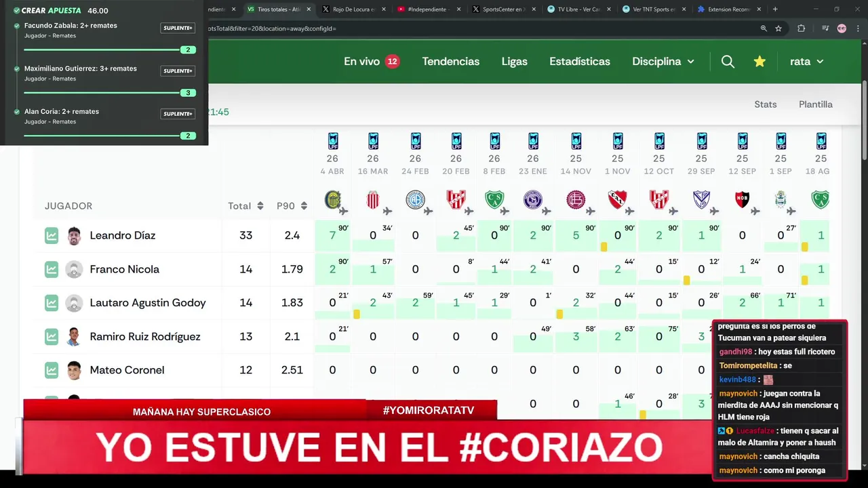Viewport: 868px width, 488px height.
Task: Click the LPF league badge above 4 ABR
Action: coord(333,141)
